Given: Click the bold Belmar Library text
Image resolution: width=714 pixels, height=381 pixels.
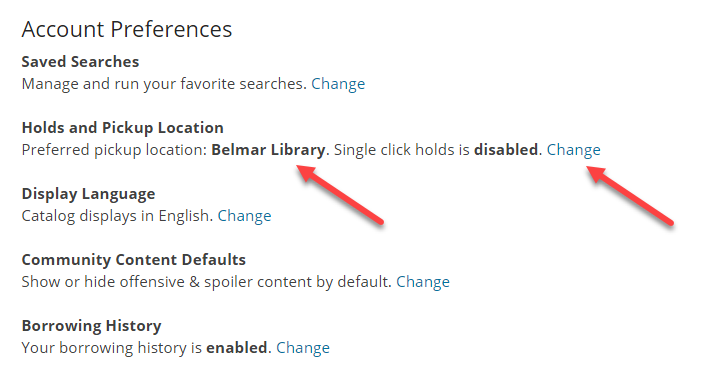Looking at the screenshot, I should (x=269, y=150).
